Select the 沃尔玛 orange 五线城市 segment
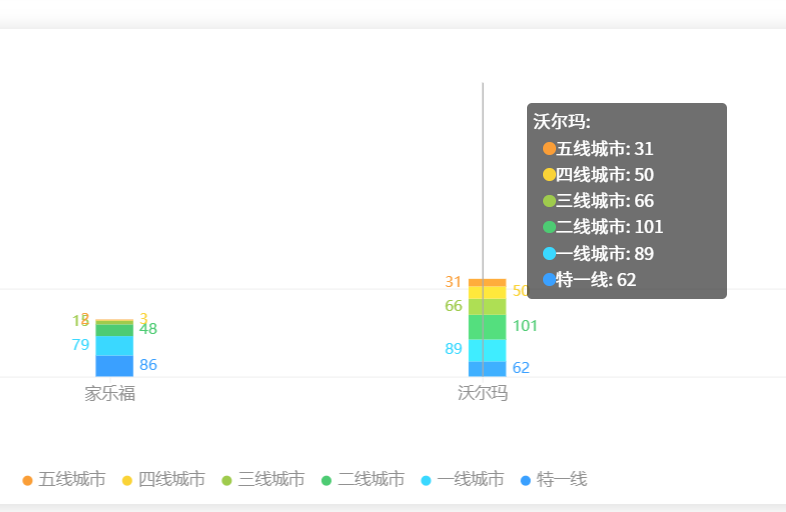 [x=487, y=283]
